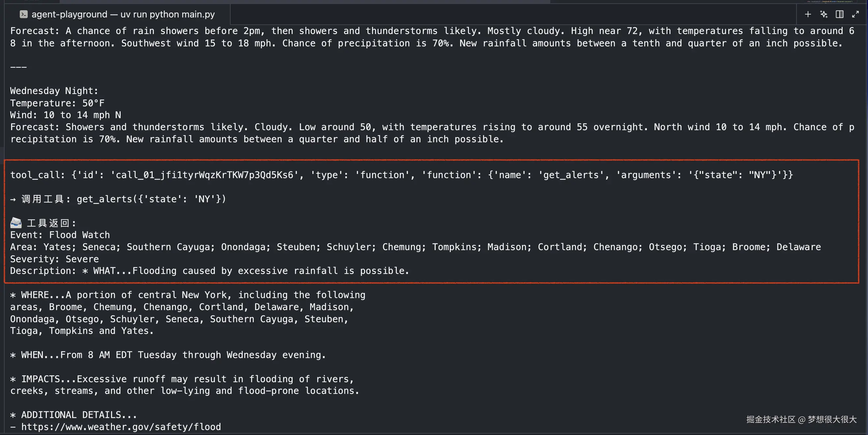Click the split pane icon
Image resolution: width=868 pixels, height=435 pixels.
(839, 14)
